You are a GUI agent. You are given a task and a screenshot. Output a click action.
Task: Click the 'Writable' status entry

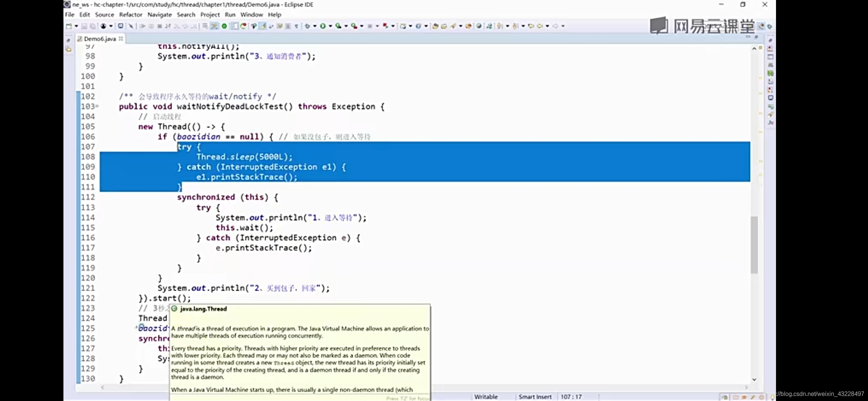click(486, 397)
